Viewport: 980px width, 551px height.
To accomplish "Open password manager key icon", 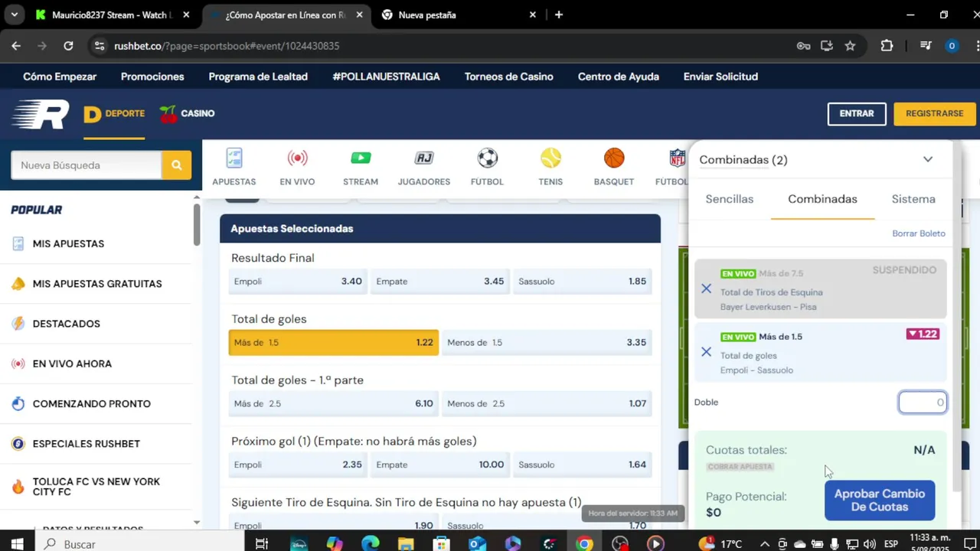I will coord(803,46).
